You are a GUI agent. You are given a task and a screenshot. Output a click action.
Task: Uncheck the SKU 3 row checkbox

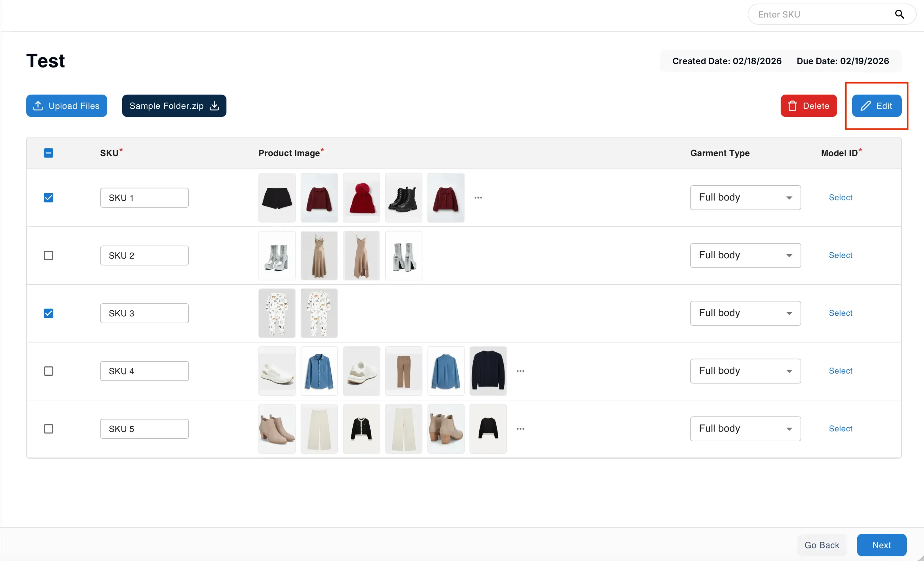[x=48, y=313]
